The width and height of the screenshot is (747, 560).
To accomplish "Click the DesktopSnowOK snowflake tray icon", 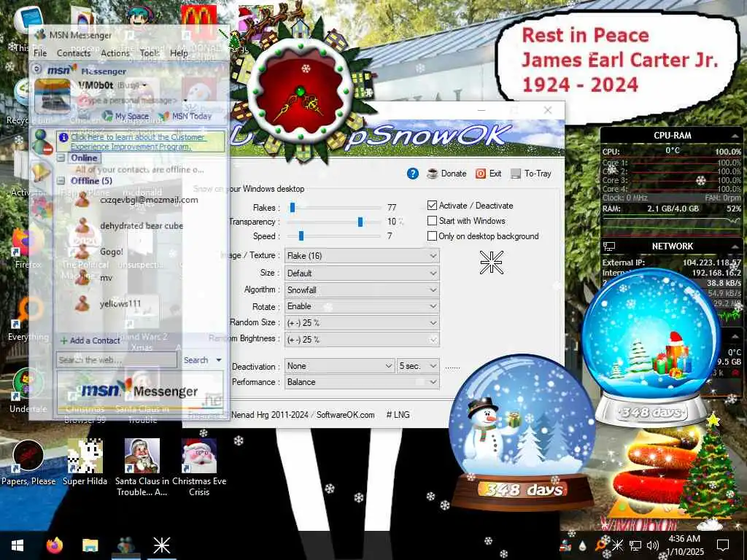I will click(x=617, y=545).
